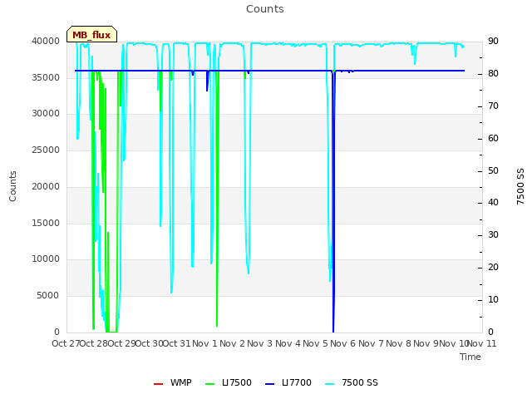The width and height of the screenshot is (532, 399).
Task: Click the green LI7500 legend color marker
Action: 210,384
